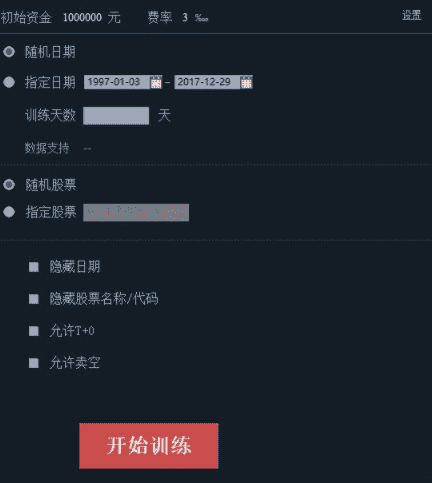Image resolution: width=432 pixels, height=483 pixels.
Task: Toggle the 允许T+0 checkbox
Action: (x=34, y=331)
